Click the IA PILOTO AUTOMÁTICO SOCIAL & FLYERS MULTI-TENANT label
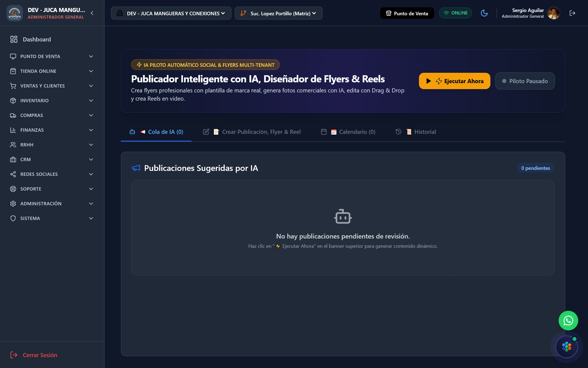This screenshot has width=588, height=368. pos(205,65)
